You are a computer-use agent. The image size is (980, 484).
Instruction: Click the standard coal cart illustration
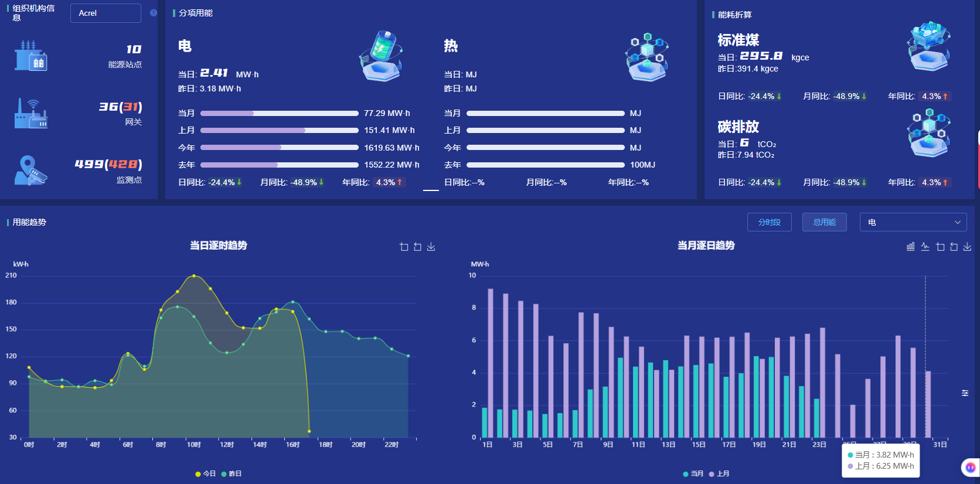928,47
